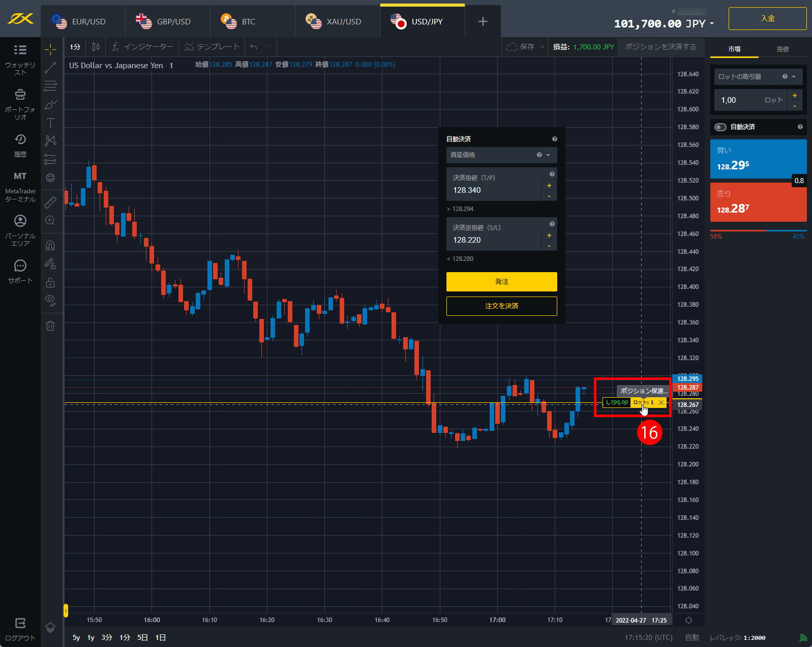Expand the account balance currency dropdown
Image resolution: width=812 pixels, height=647 pixels.
point(712,24)
